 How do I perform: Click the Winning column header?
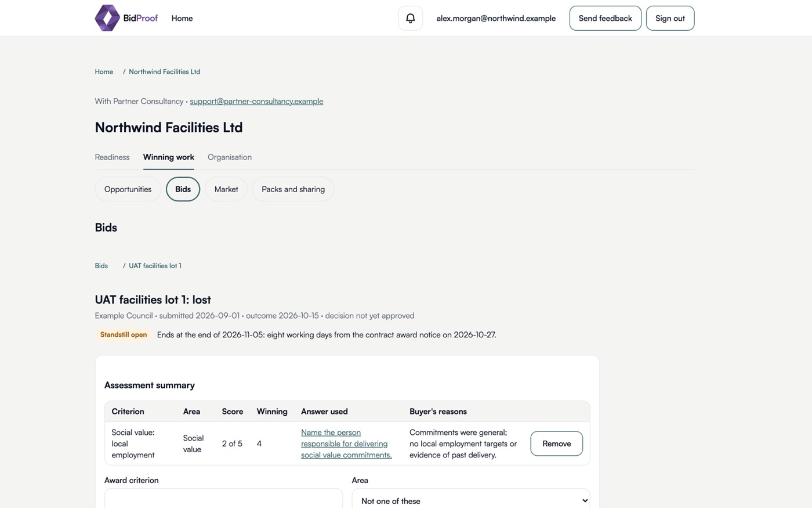(x=272, y=411)
